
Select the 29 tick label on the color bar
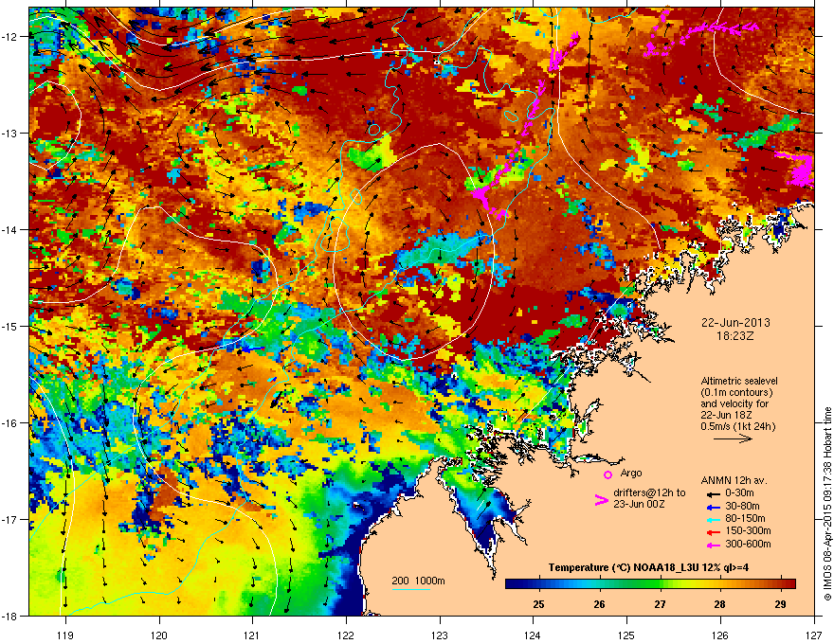pyautogui.click(x=780, y=604)
